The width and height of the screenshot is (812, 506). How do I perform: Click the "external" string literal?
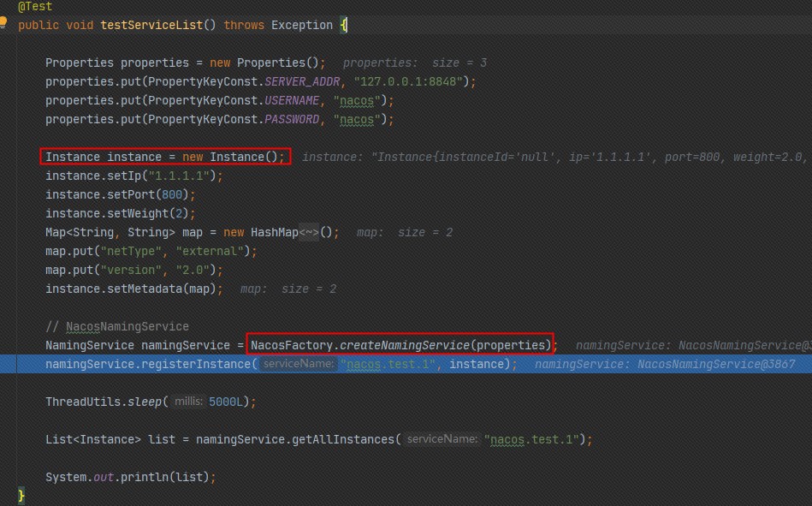point(210,251)
